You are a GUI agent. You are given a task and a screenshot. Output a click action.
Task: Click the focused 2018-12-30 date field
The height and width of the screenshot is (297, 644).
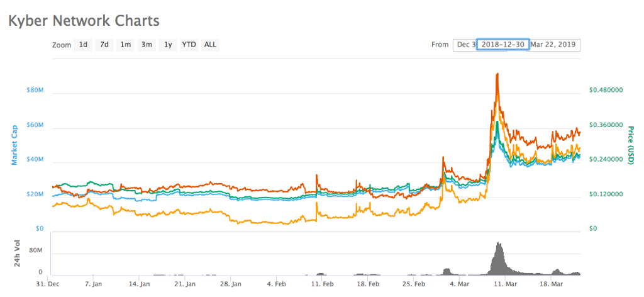[502, 45]
